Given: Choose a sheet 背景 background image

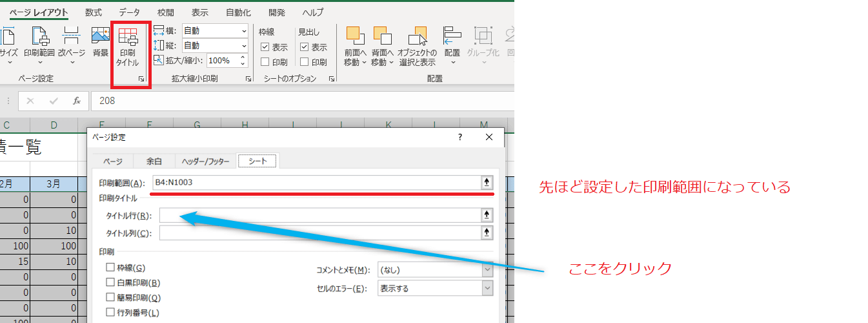Looking at the screenshot, I should 100,43.
